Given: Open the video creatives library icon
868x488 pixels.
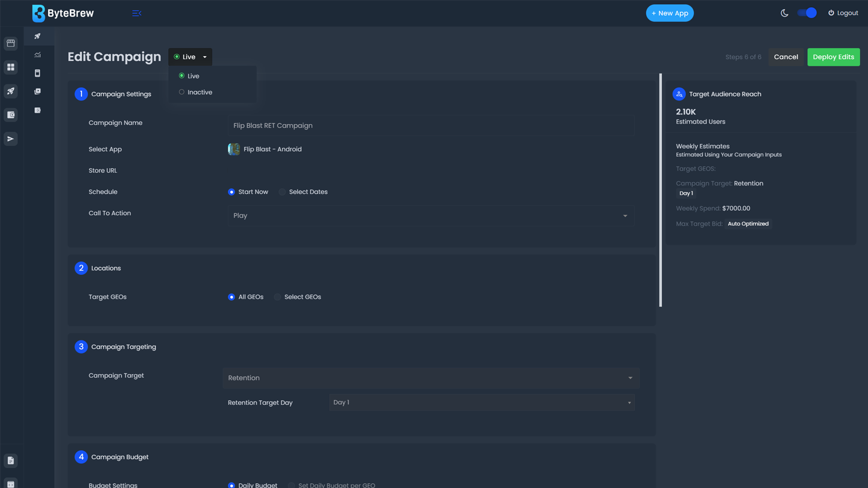Looking at the screenshot, I should 37,92.
